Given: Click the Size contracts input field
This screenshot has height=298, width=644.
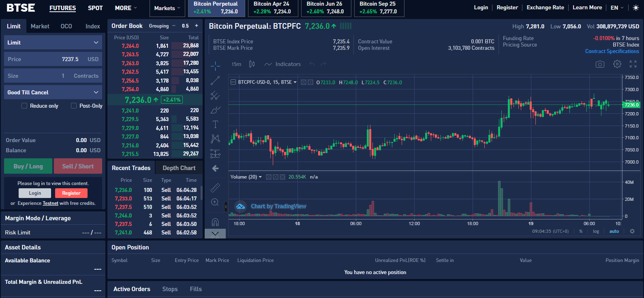Looking at the screenshot, I should click(x=53, y=76).
